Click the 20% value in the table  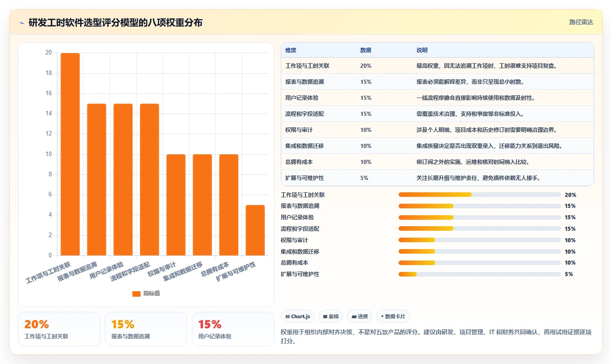pos(366,66)
